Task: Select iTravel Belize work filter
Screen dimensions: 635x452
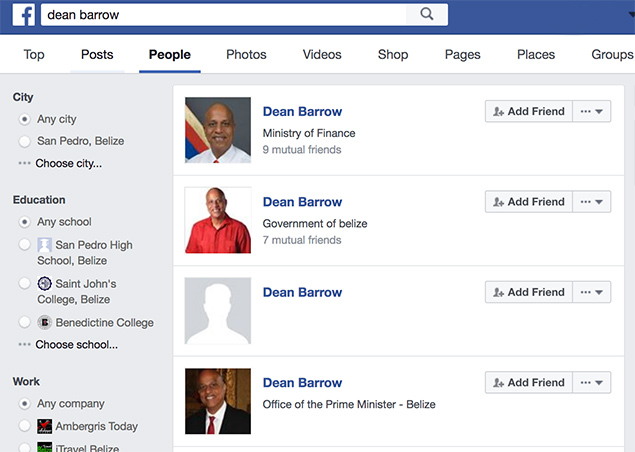Action: (x=25, y=448)
